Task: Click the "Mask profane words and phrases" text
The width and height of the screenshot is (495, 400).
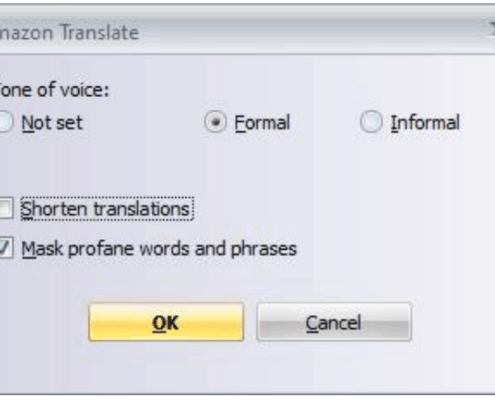Action: coord(159,249)
